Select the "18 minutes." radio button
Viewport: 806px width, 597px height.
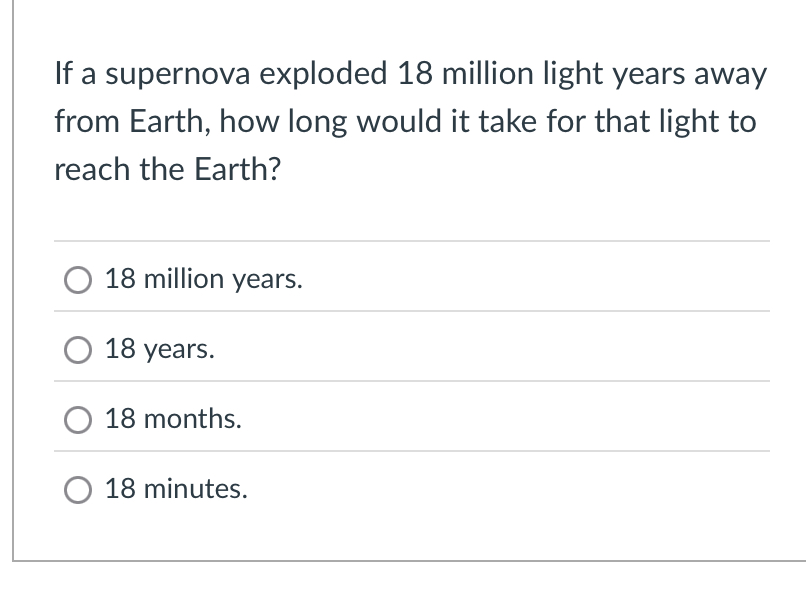point(77,490)
